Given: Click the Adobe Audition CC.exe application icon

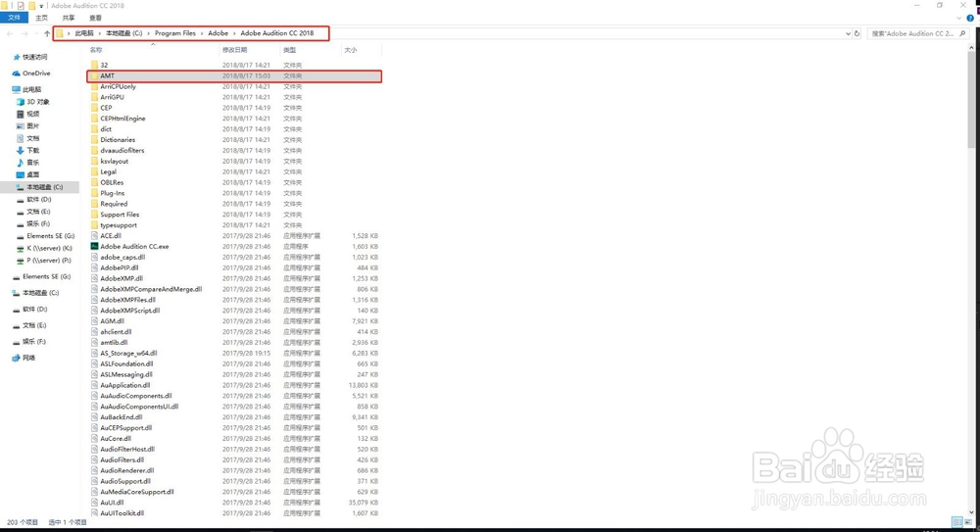Looking at the screenshot, I should [94, 246].
